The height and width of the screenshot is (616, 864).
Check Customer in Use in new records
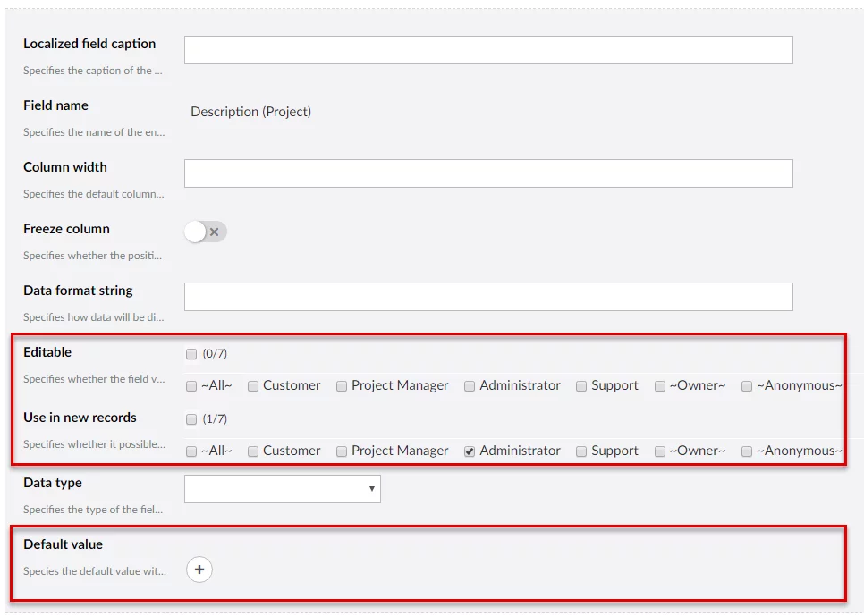click(253, 451)
